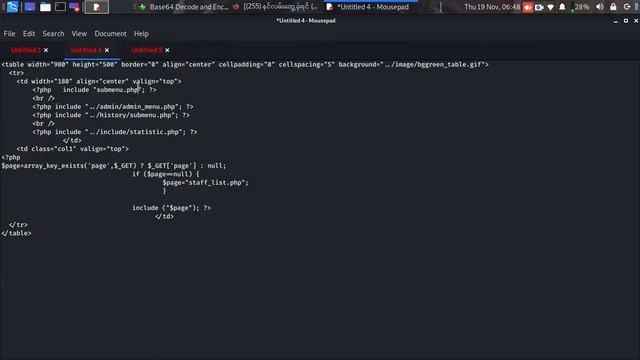Click the show desktop panel icon
This screenshot has height=360, width=640.
click(29, 7)
